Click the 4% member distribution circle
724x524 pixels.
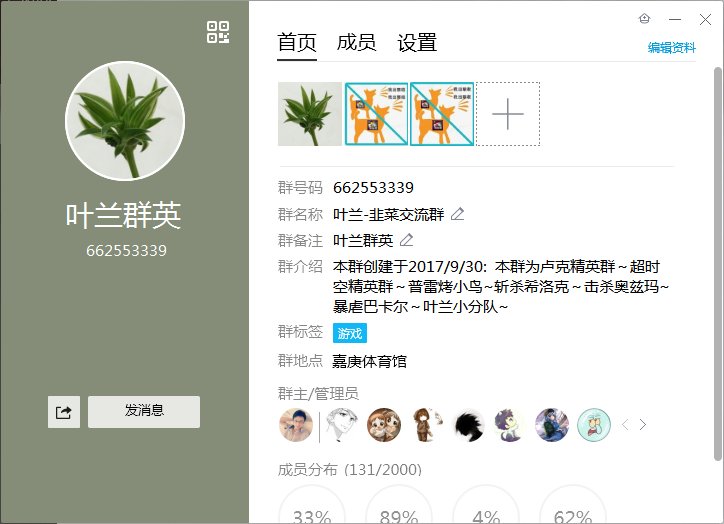[x=486, y=504]
